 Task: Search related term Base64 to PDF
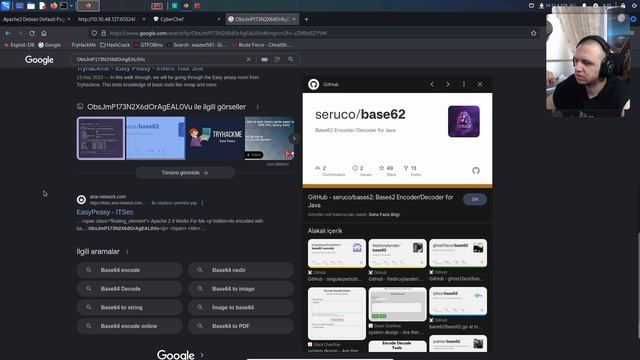tap(241, 326)
